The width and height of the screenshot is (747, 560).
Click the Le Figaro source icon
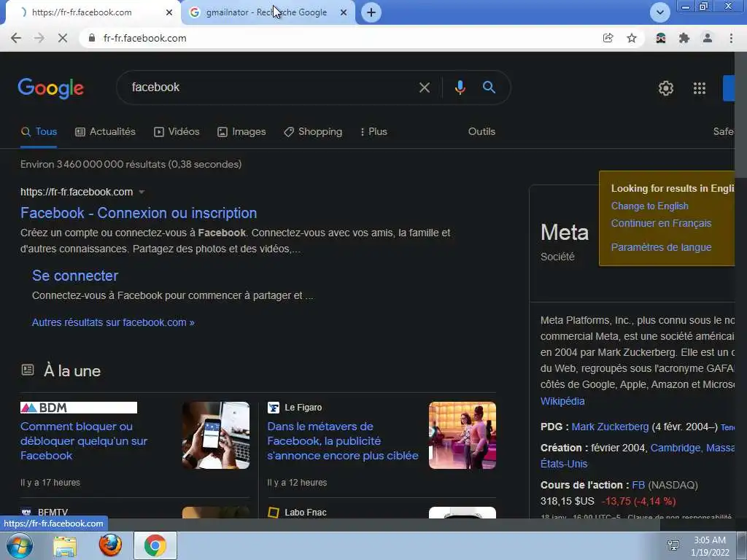pos(274,408)
